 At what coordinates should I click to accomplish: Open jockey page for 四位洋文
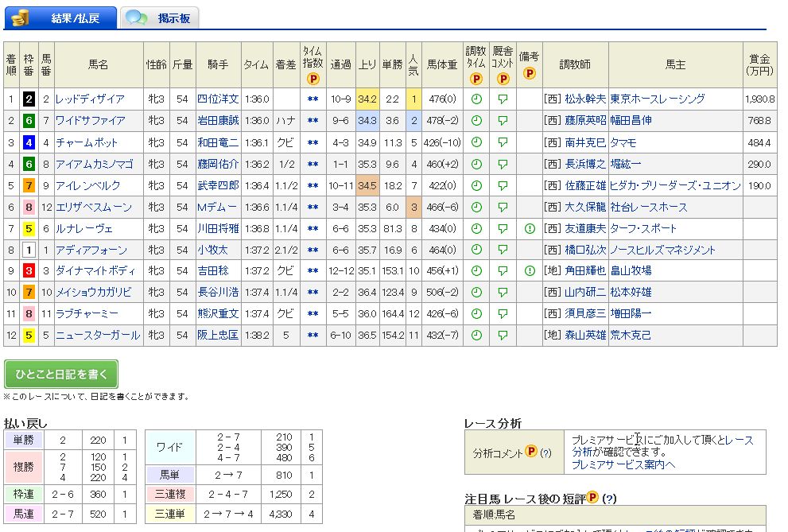point(218,99)
